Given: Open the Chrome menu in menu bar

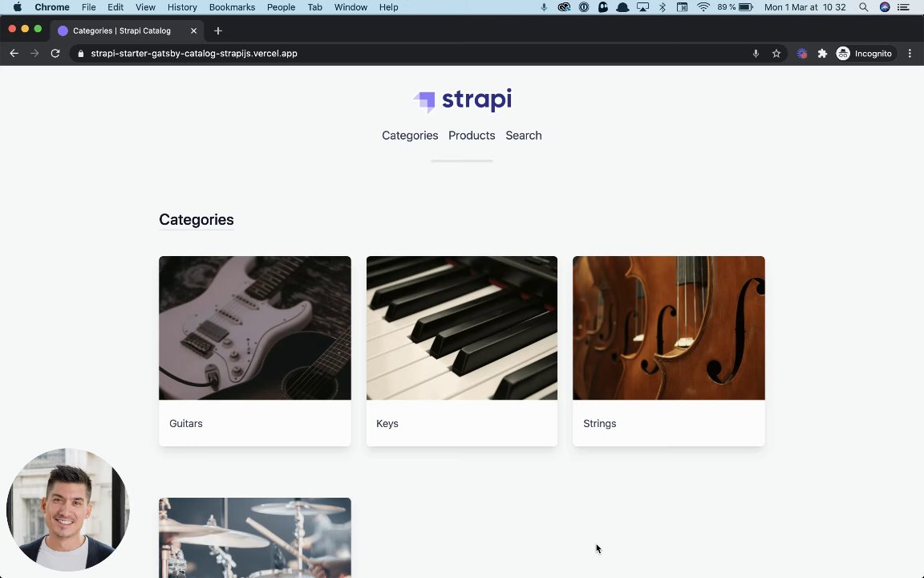Looking at the screenshot, I should pos(52,7).
